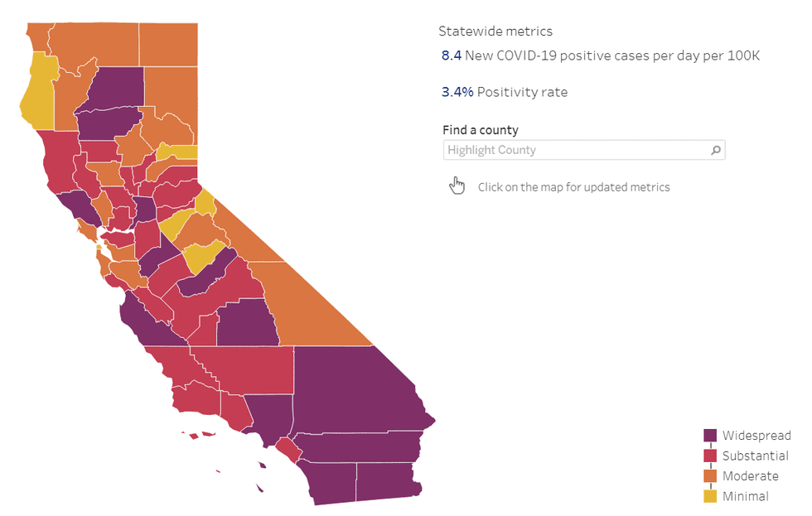The height and width of the screenshot is (516, 812).
Task: Click the purple color swatch beside Widespread
Action: 708,435
